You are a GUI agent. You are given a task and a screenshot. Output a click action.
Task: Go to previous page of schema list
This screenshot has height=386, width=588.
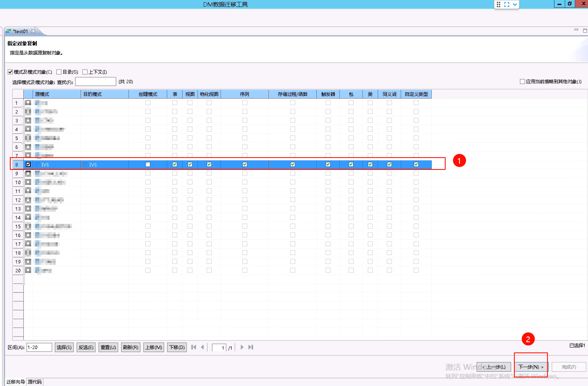click(202, 347)
